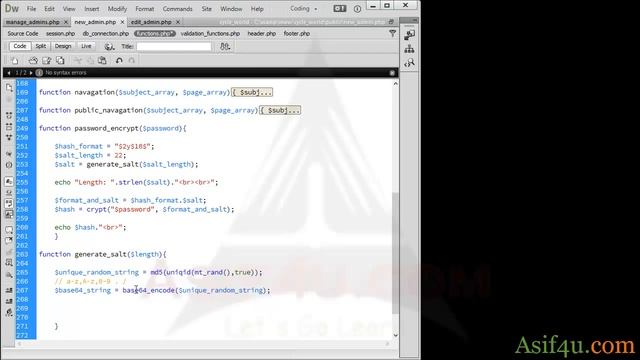This screenshot has width=640, height=360.
Task: Click the File Management globe icon
Action: tap(109, 47)
